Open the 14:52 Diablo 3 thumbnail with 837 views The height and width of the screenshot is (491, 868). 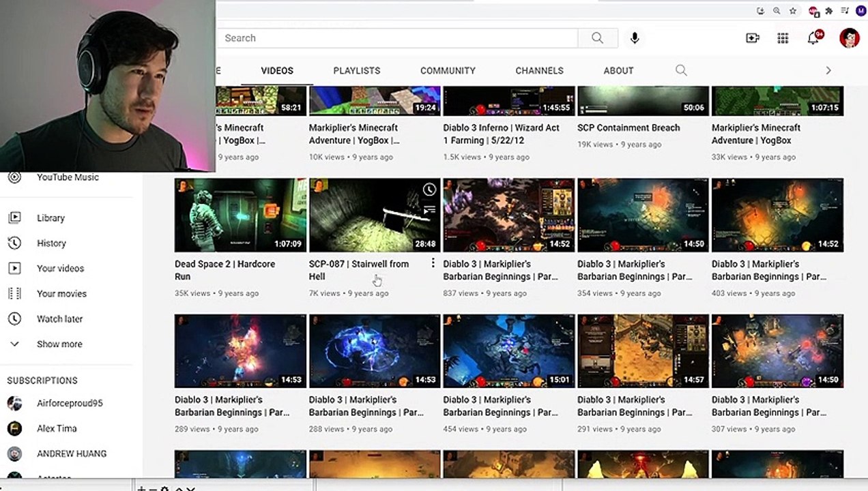coord(509,215)
